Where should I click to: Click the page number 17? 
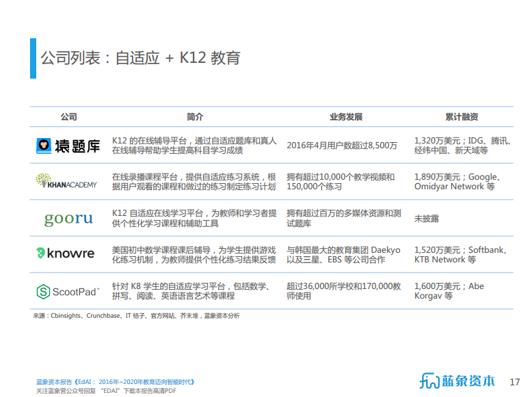point(514,382)
